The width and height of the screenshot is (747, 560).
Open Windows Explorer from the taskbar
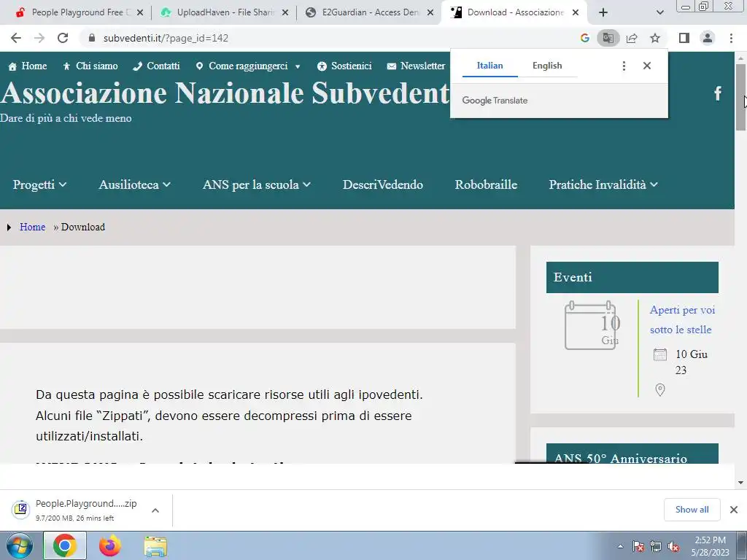click(155, 546)
